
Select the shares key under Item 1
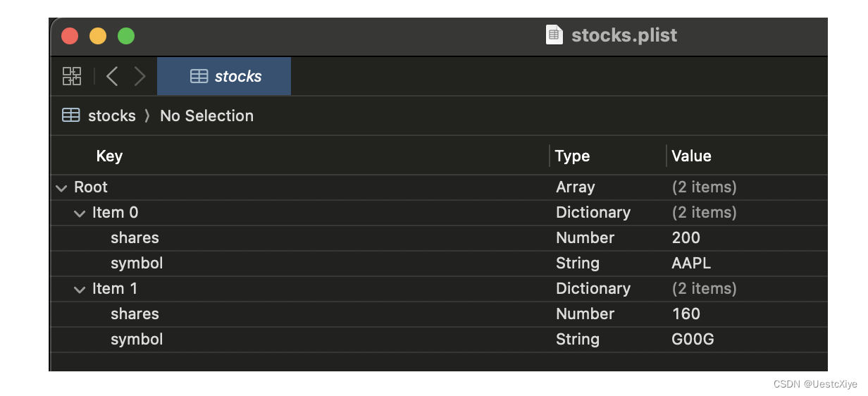135,314
